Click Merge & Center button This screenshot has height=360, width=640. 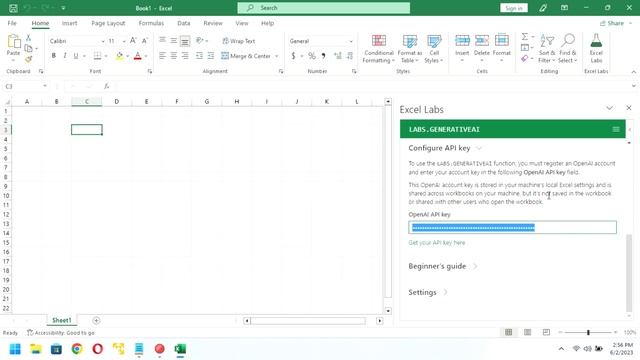click(246, 56)
